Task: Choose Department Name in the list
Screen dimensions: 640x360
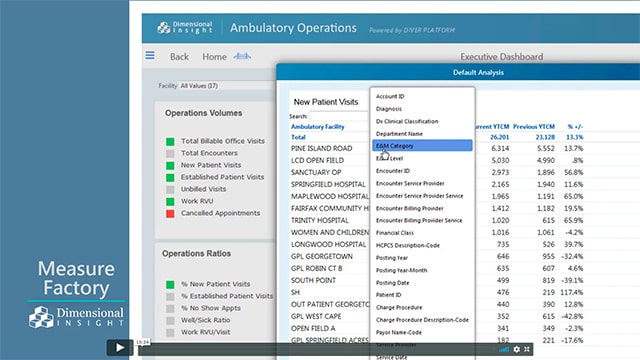Action: coord(399,133)
